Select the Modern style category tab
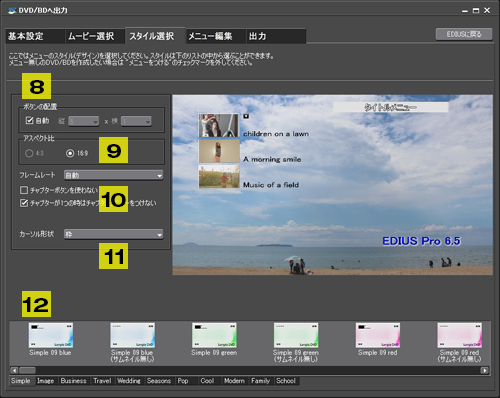 pyautogui.click(x=234, y=381)
